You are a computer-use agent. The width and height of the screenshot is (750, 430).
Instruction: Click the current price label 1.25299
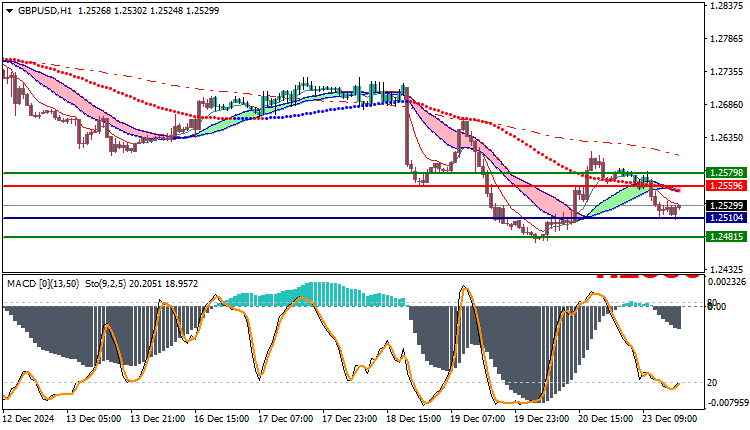coord(726,206)
